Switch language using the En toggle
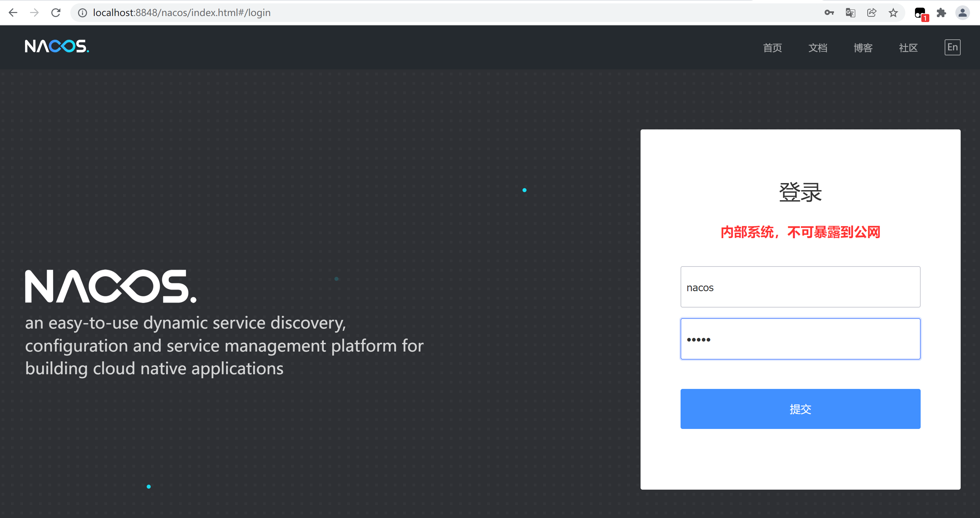 click(952, 47)
